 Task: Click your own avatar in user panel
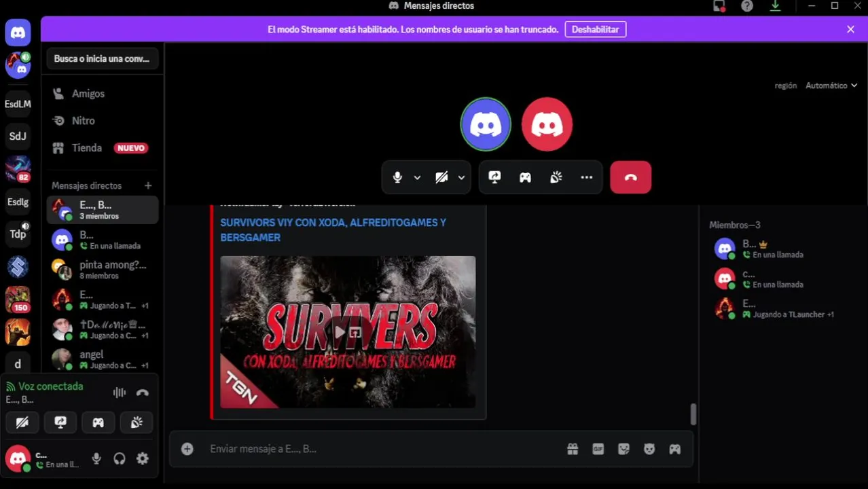coord(18,458)
